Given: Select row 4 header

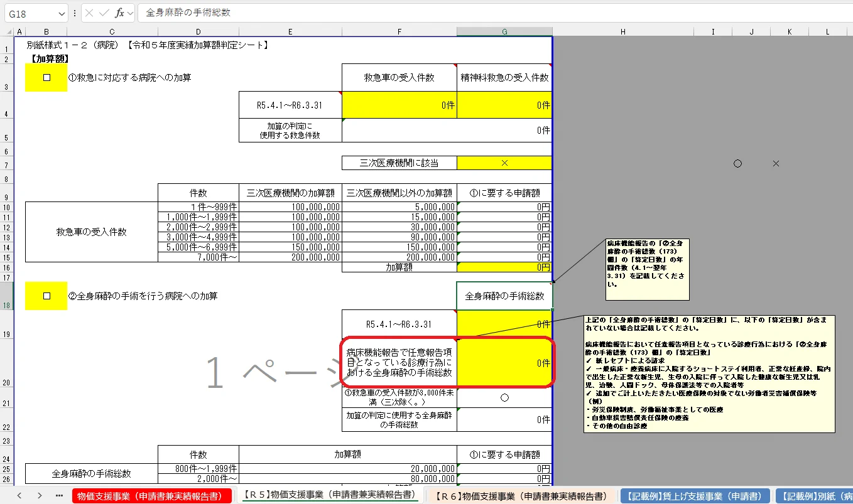Looking at the screenshot, I should (6, 105).
